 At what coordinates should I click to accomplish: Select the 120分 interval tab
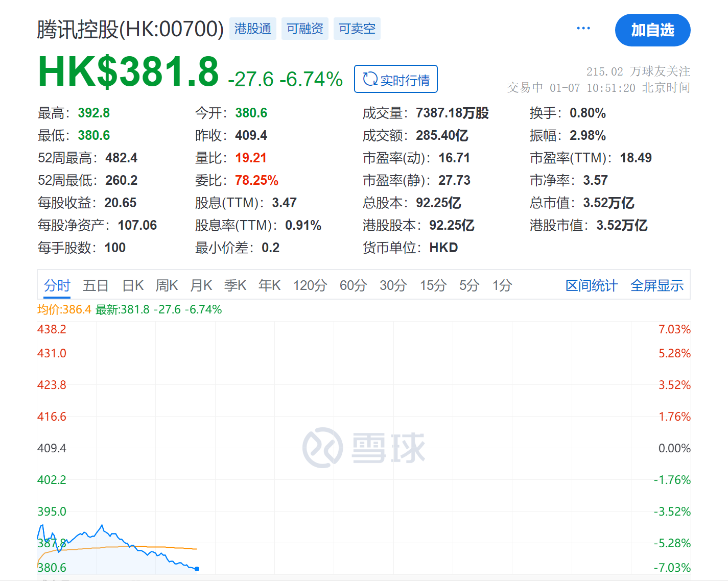click(x=310, y=285)
